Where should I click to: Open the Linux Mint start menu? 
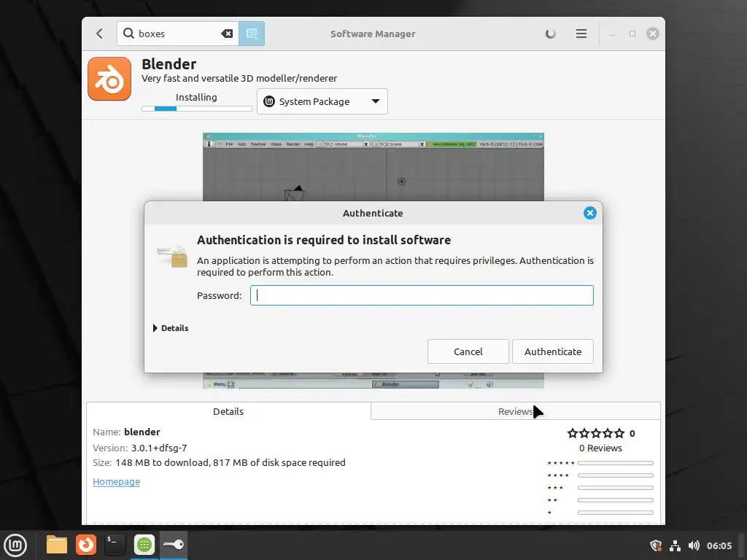pyautogui.click(x=15, y=545)
